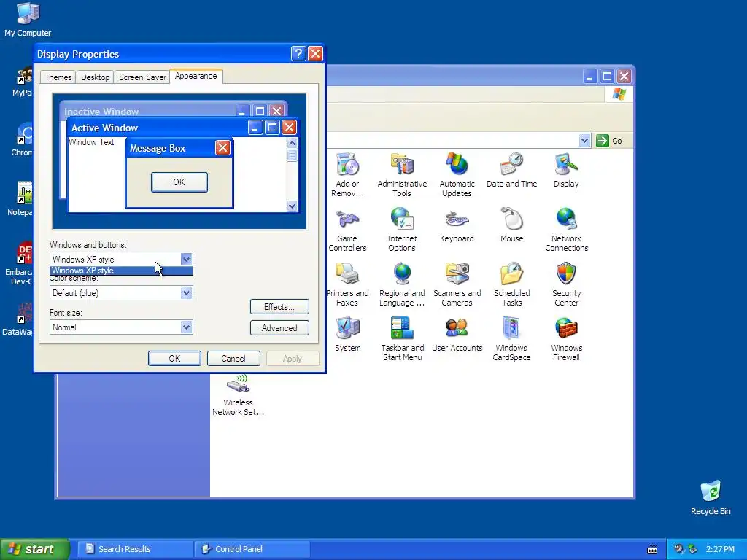Screen dimensions: 747x560
Task: Open Date and Time icon
Action: click(511, 170)
